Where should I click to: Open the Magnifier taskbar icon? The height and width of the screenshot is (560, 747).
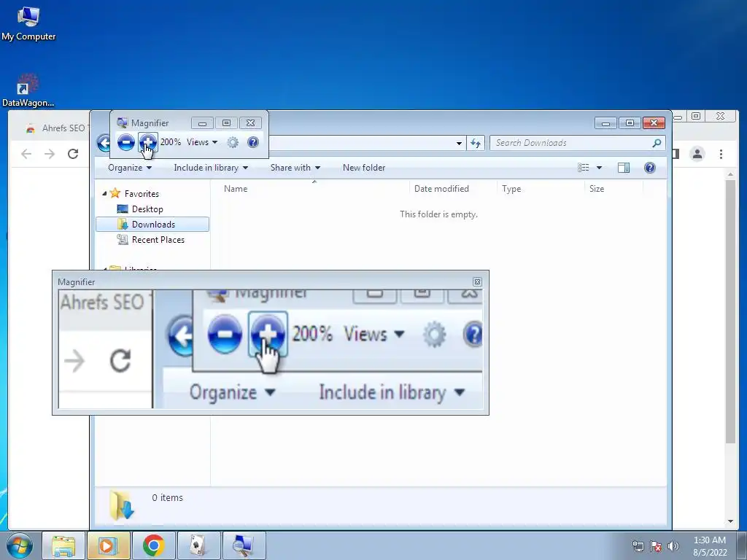pyautogui.click(x=244, y=545)
